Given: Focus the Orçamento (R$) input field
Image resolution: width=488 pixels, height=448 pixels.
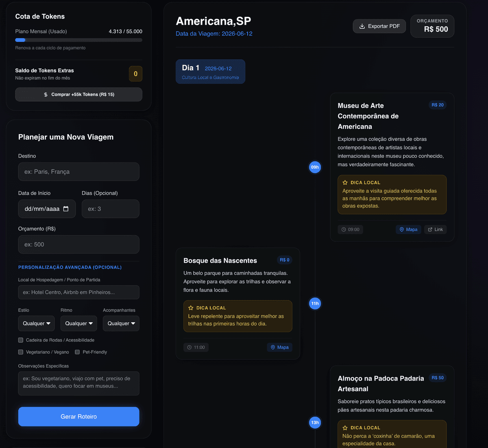Looking at the screenshot, I should pos(79,245).
